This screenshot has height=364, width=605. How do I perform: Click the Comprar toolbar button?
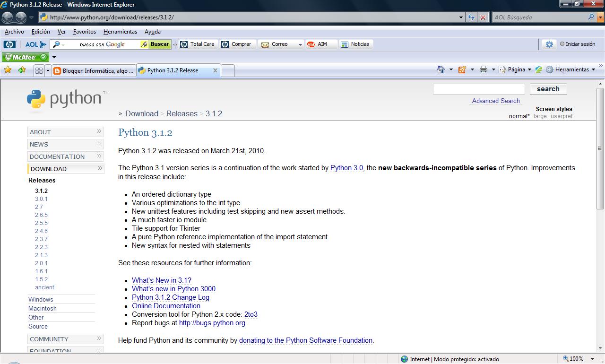pyautogui.click(x=236, y=44)
